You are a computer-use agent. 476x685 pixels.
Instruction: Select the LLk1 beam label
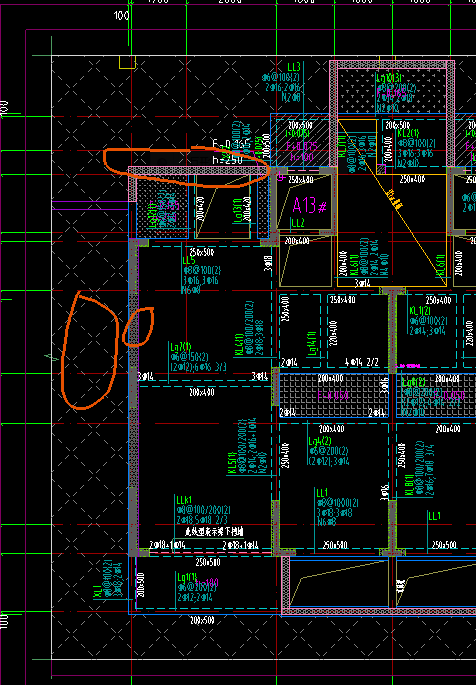184,500
